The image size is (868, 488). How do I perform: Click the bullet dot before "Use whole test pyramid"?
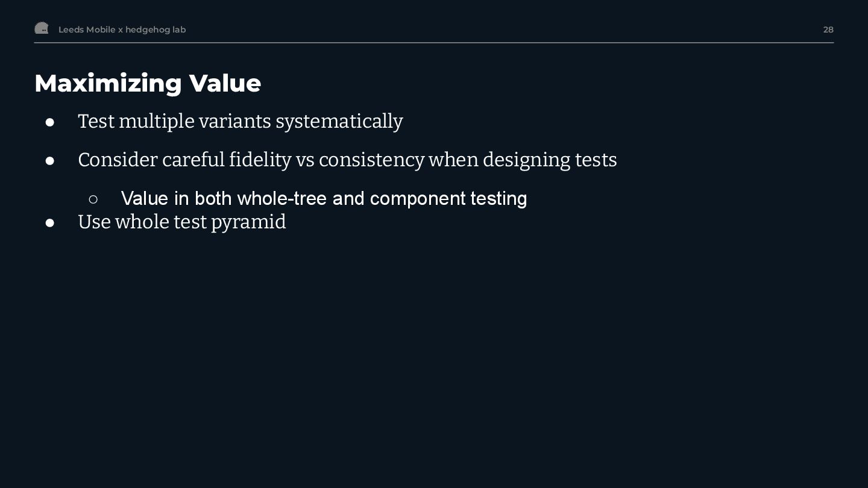click(50, 223)
